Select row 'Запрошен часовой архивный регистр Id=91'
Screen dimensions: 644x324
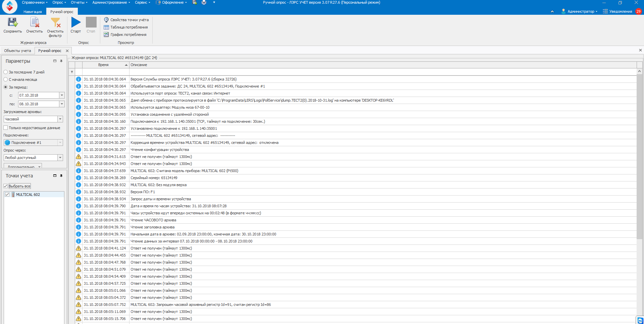coord(356,305)
